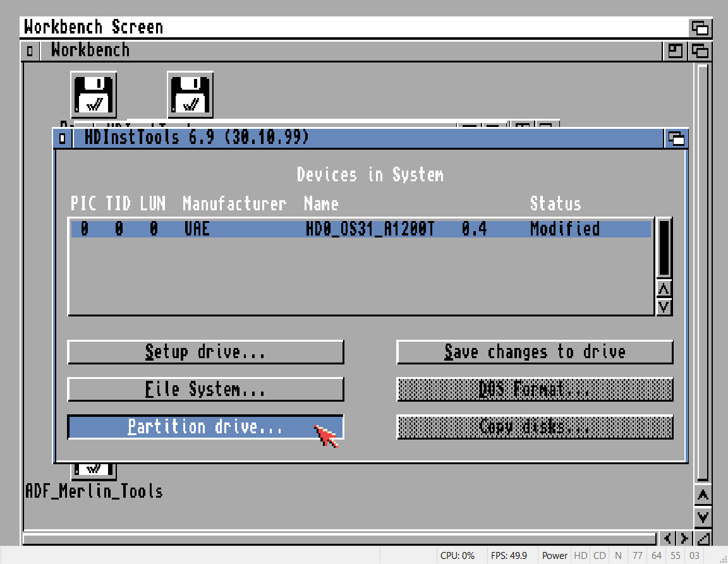
Task: Select the UAE HD0_OS31_A1200T device row
Action: click(x=361, y=229)
